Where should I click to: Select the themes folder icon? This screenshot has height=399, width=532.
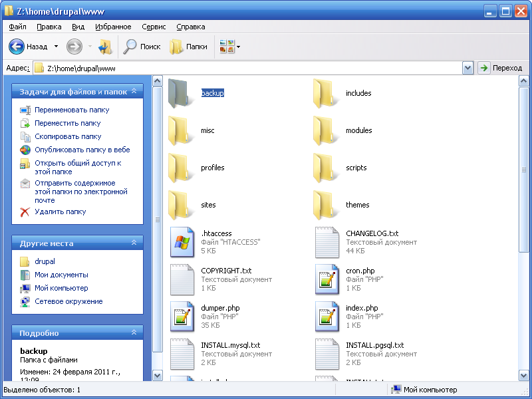coord(325,205)
